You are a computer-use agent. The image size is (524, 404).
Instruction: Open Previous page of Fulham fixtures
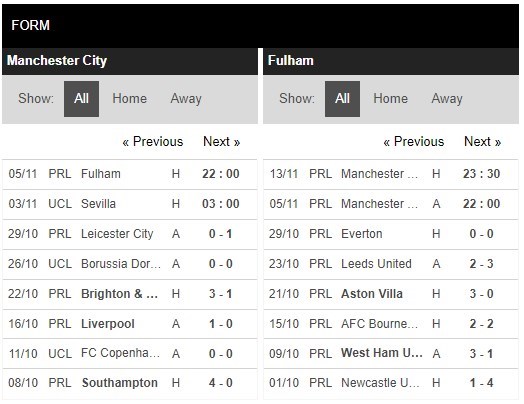coord(414,141)
